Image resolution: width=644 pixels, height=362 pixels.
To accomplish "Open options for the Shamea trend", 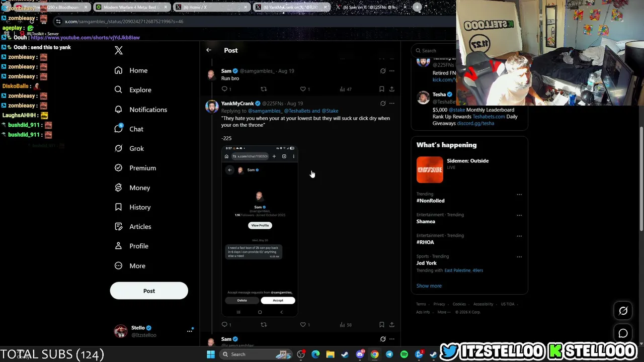I will point(519,215).
